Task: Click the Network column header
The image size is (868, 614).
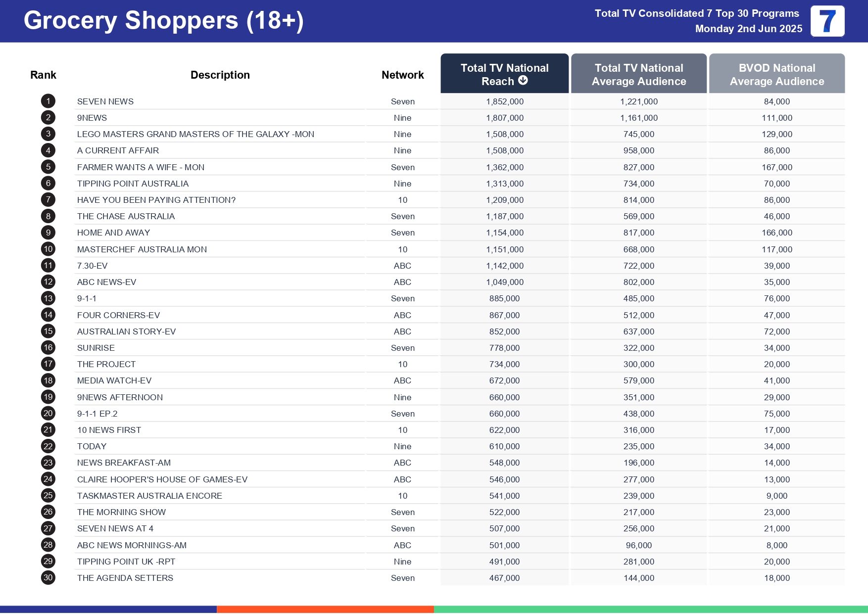Action: coord(402,75)
